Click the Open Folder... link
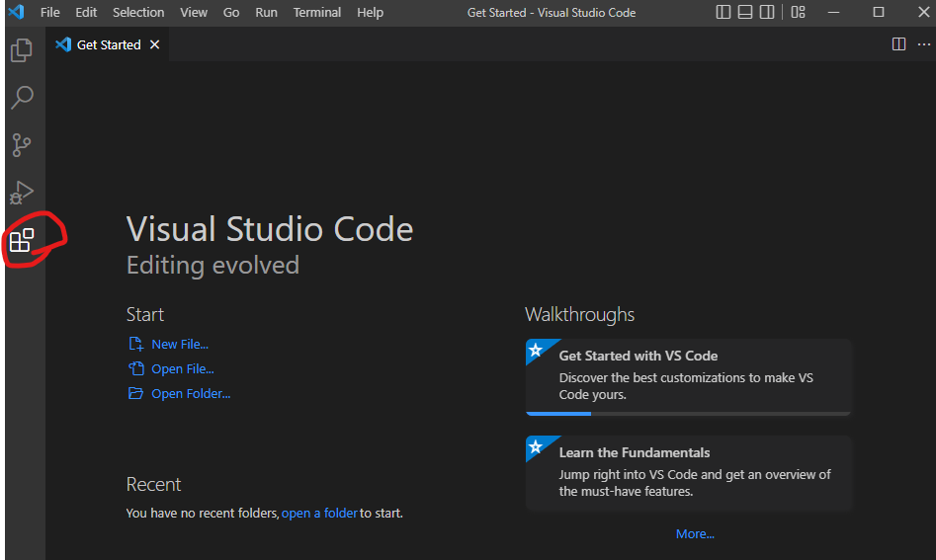 (x=191, y=394)
